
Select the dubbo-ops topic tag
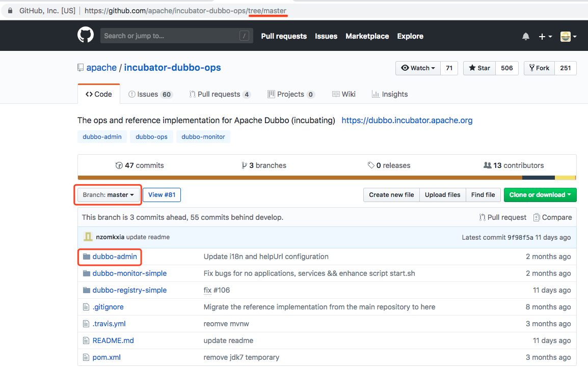[x=151, y=137]
